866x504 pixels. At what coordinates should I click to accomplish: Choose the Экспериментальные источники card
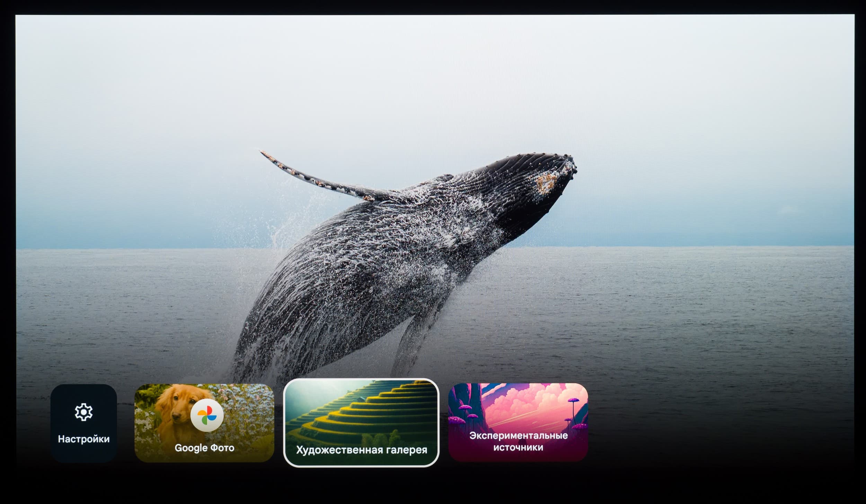518,422
